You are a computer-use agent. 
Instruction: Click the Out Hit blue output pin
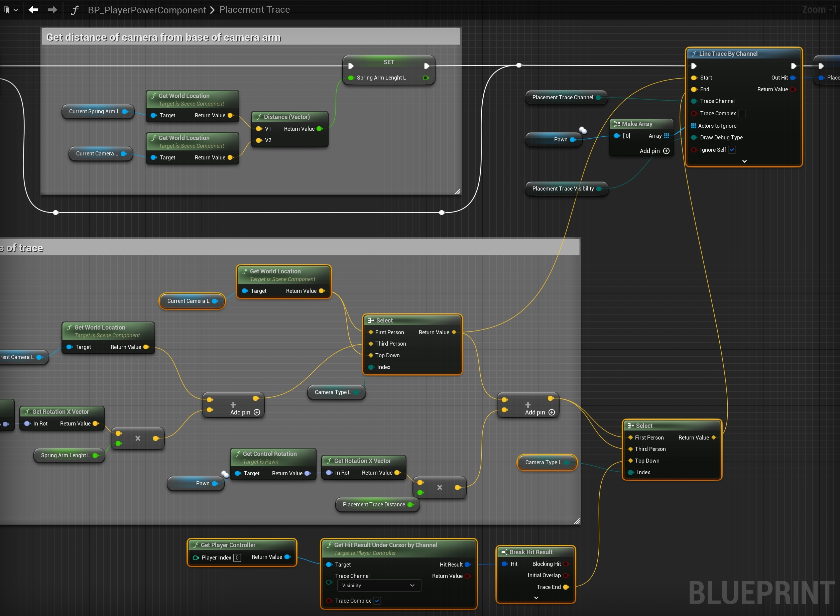[793, 78]
